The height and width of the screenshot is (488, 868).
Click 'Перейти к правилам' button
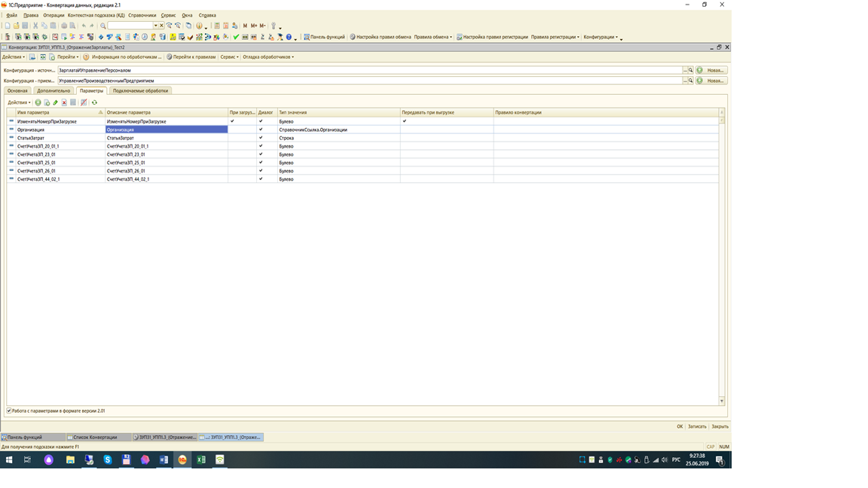[191, 57]
